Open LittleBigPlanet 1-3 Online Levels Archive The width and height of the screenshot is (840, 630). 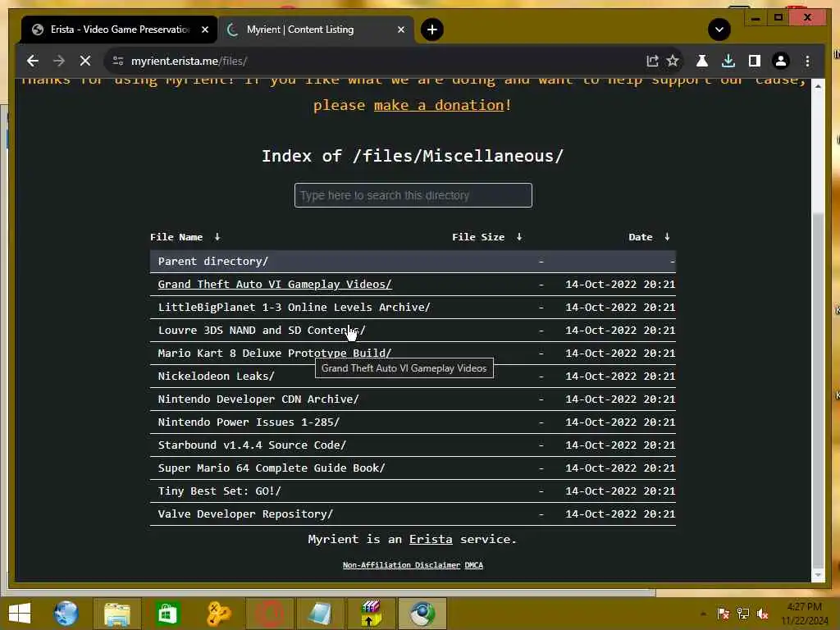[294, 308]
